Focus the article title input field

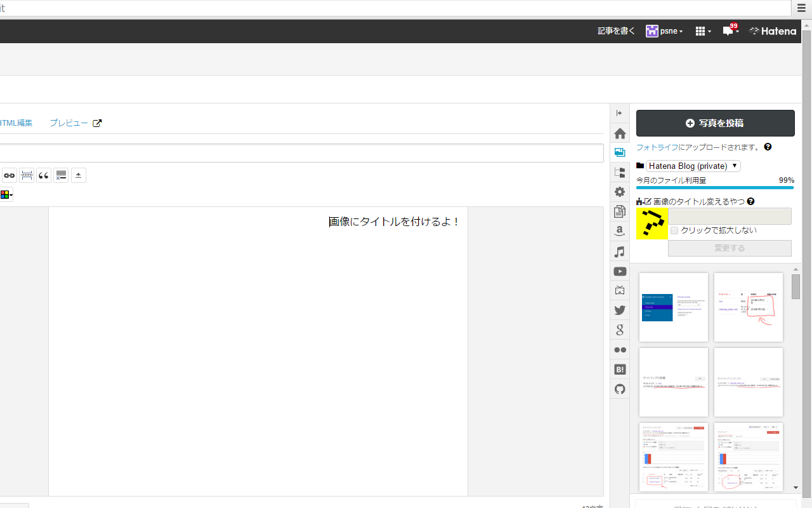tap(301, 153)
